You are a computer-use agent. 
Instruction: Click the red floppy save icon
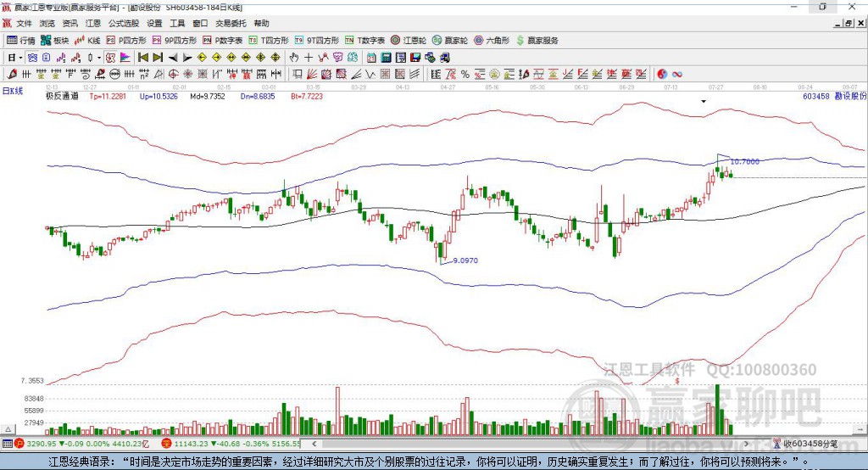tap(415, 58)
